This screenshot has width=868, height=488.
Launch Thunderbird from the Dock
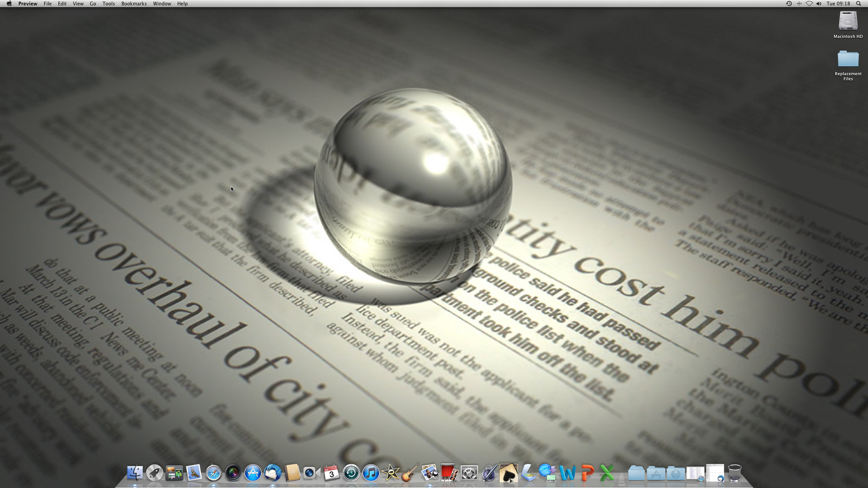tap(273, 473)
